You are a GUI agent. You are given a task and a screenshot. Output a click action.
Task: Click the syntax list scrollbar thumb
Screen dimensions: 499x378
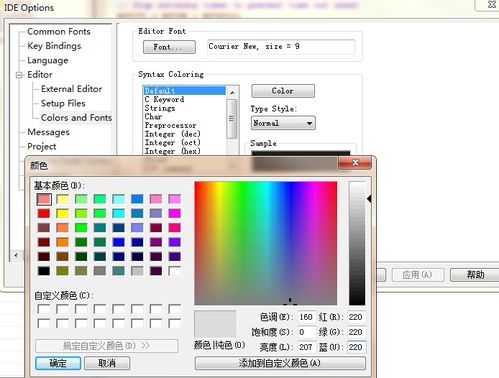[x=232, y=118]
